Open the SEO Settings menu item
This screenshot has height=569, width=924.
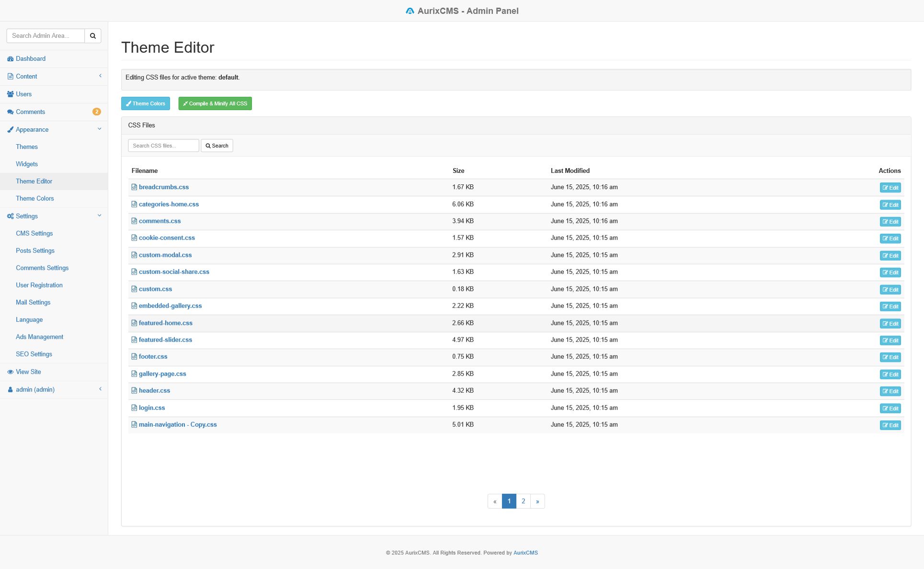(34, 354)
